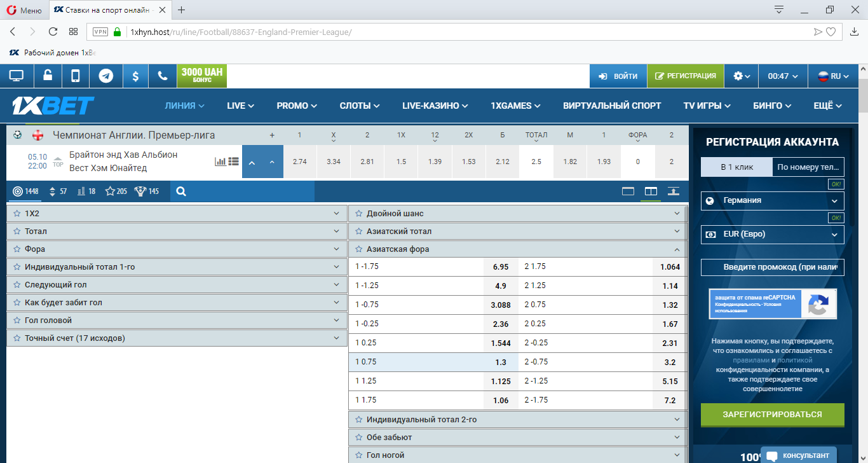Screen dimensions: 868x463
Task: Expand the Двойной шанс section
Action: click(518, 214)
